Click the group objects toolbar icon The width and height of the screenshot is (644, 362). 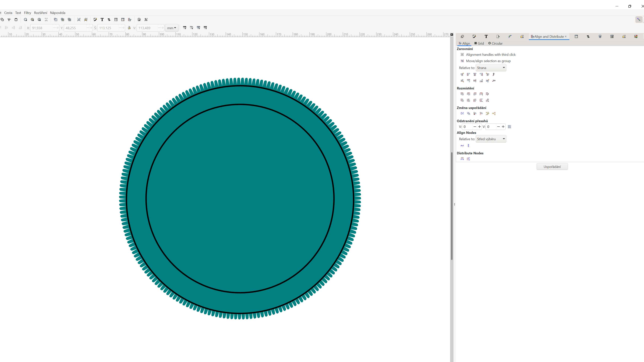click(x=79, y=20)
